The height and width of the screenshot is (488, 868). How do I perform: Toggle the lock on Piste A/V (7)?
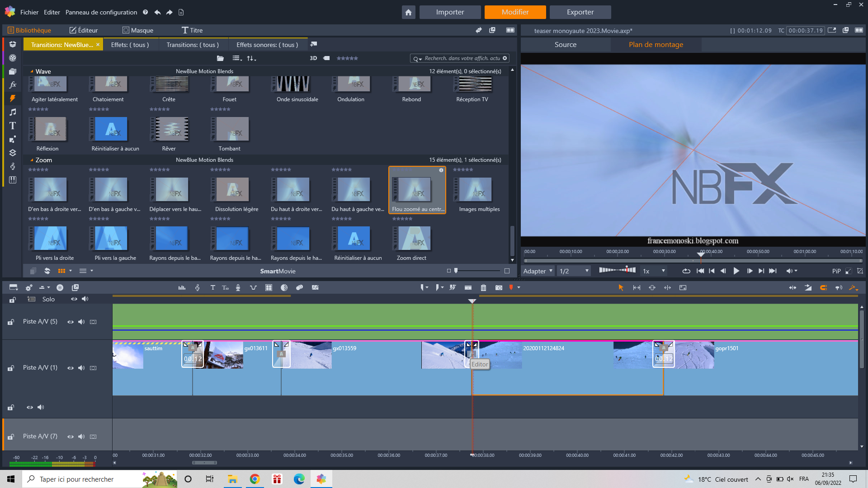11,437
